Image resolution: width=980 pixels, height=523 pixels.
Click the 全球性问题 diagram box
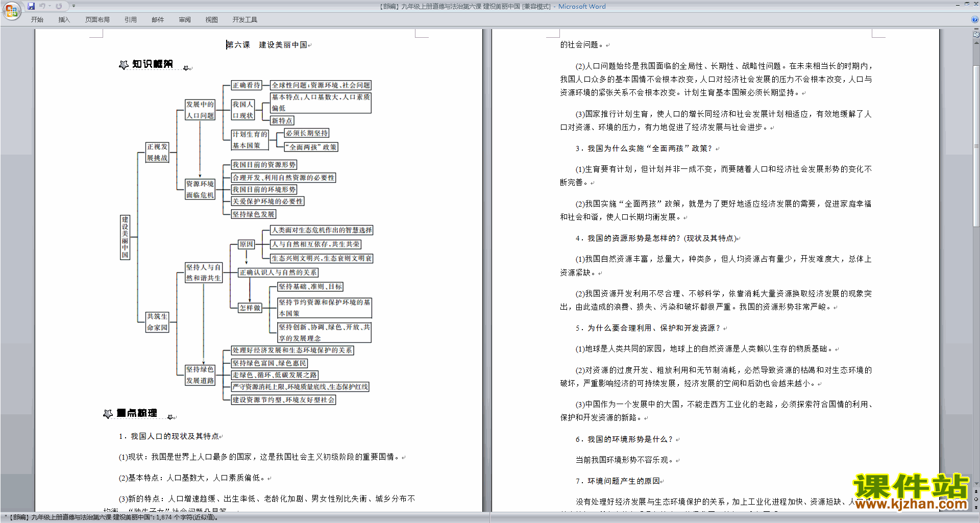tap(321, 85)
